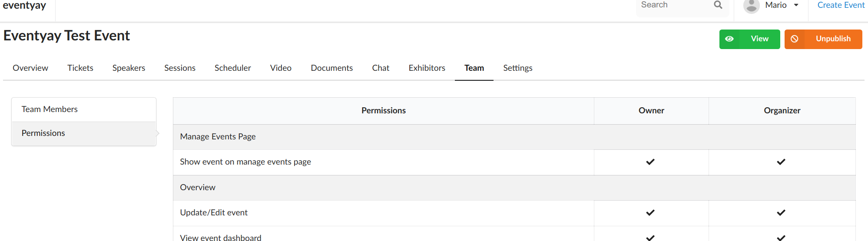Click the Create Event link
Screen dimensions: 868x241
pyautogui.click(x=841, y=5)
